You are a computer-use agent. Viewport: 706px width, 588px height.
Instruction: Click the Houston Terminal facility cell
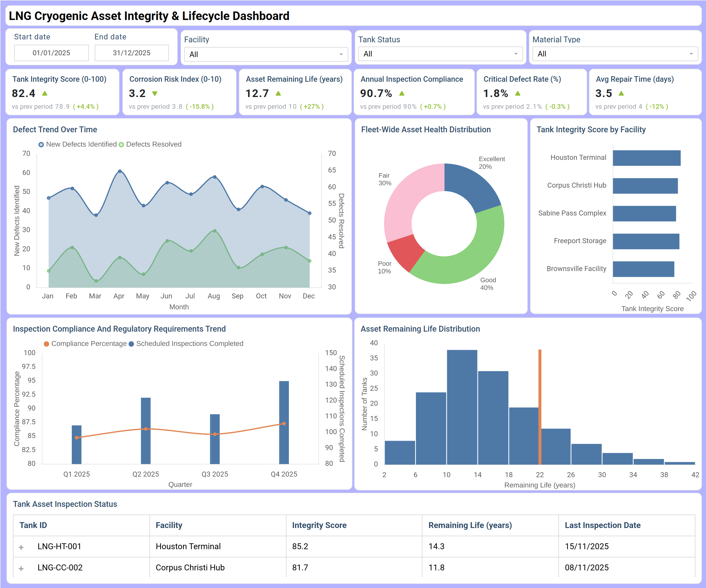218,547
